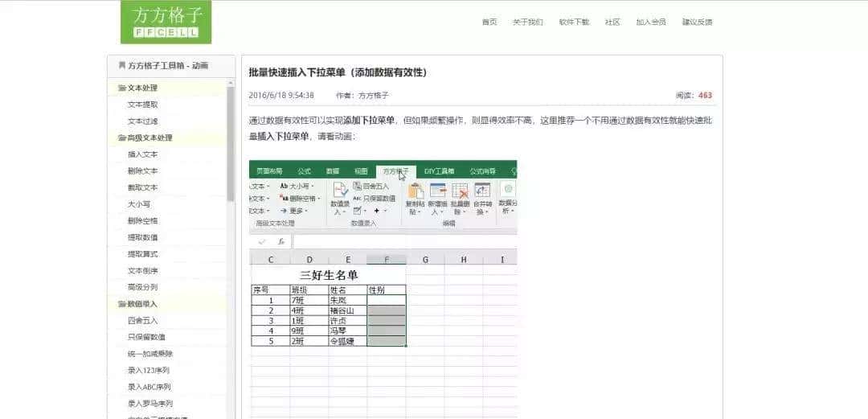This screenshot has width=868, height=419.
Task: Open 文本过滤 in sidebar
Action: point(143,121)
